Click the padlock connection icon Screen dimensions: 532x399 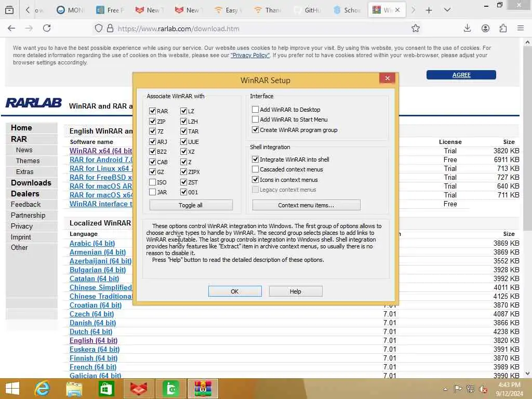(x=110, y=28)
